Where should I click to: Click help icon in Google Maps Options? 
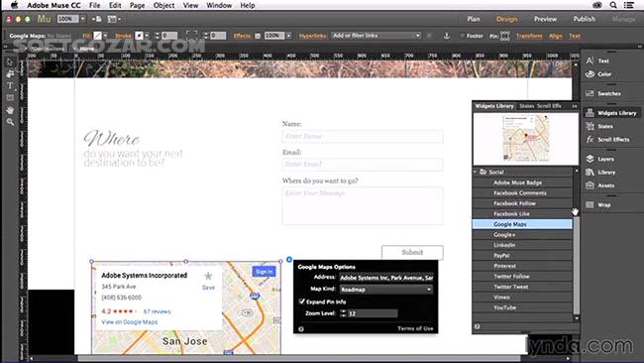pyautogui.click(x=301, y=329)
